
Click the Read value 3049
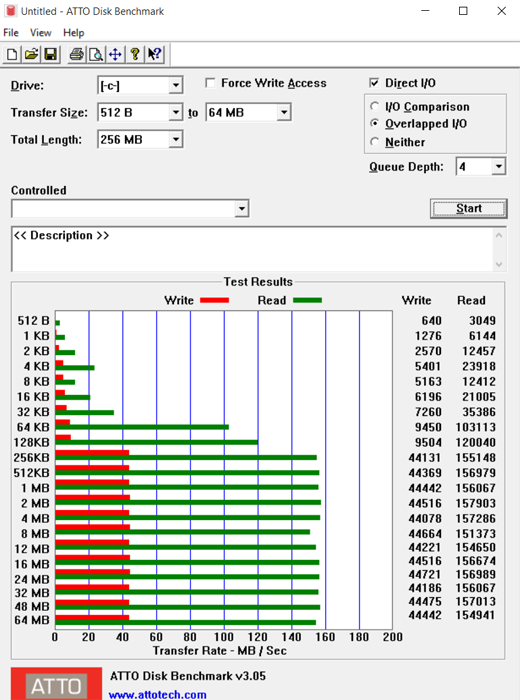coord(482,321)
